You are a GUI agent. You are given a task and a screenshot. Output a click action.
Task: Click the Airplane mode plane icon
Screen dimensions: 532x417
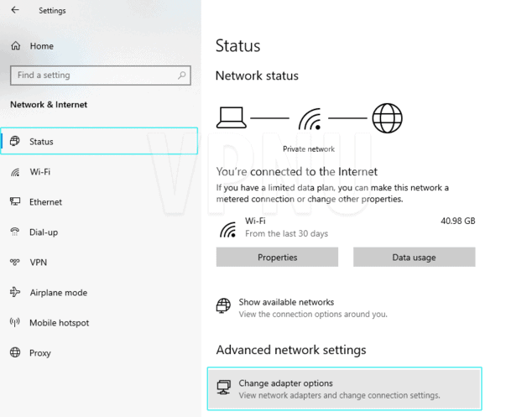point(15,292)
